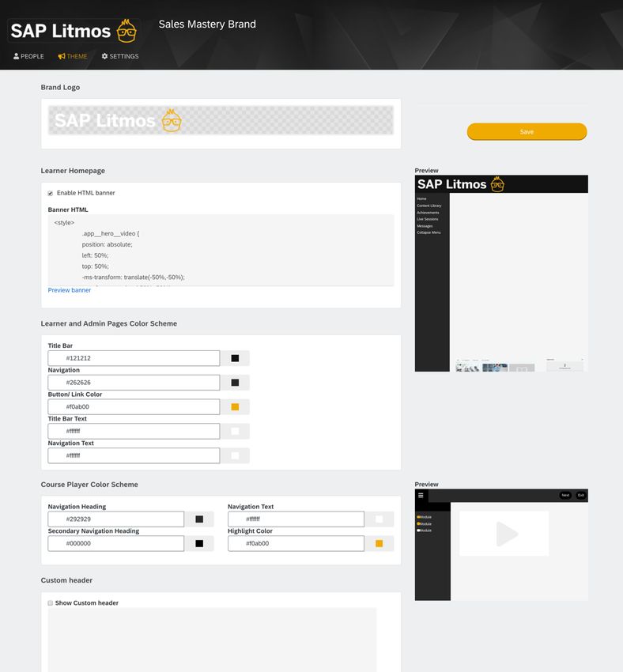The width and height of the screenshot is (623, 672).
Task: Open the Title Bar Text white swatch
Action: (235, 431)
